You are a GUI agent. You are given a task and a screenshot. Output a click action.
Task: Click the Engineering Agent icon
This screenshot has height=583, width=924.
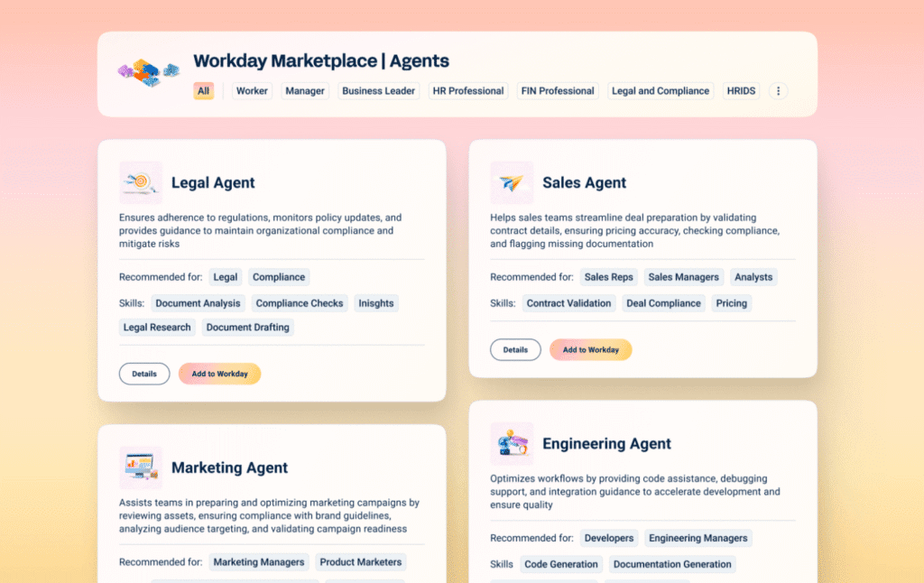pos(512,443)
